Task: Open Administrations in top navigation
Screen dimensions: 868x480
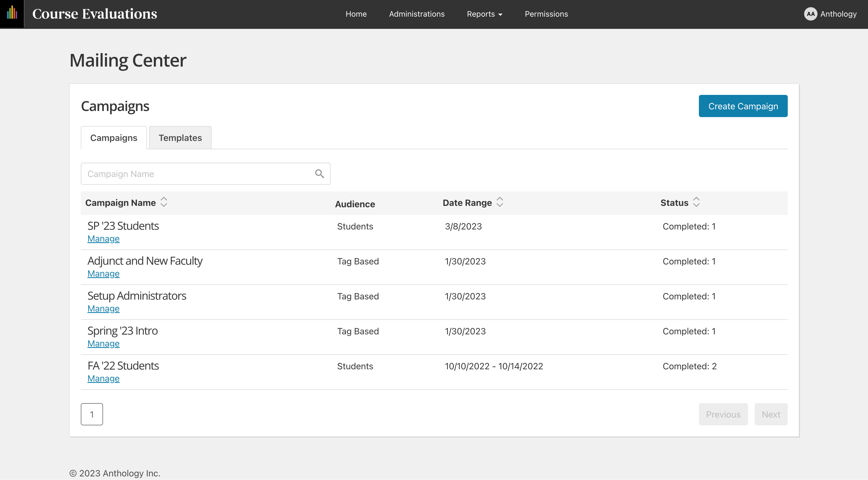Action: click(417, 14)
